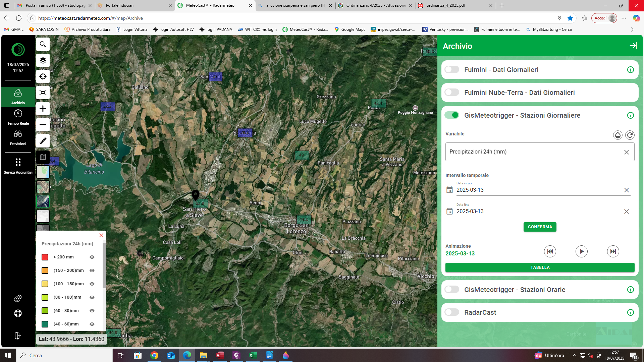Viewport: 644px width, 362px height.
Task: Open the Tempo Reale section
Action: [x=18, y=117]
